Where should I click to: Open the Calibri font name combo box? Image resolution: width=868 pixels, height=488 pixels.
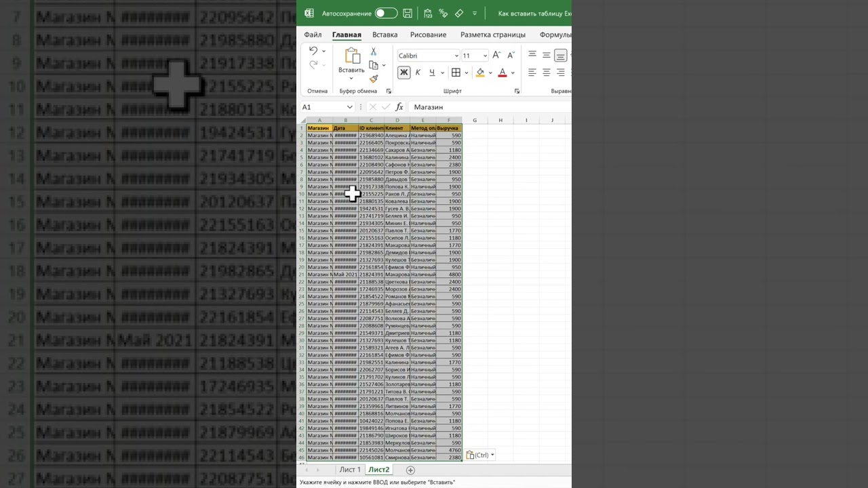point(429,56)
